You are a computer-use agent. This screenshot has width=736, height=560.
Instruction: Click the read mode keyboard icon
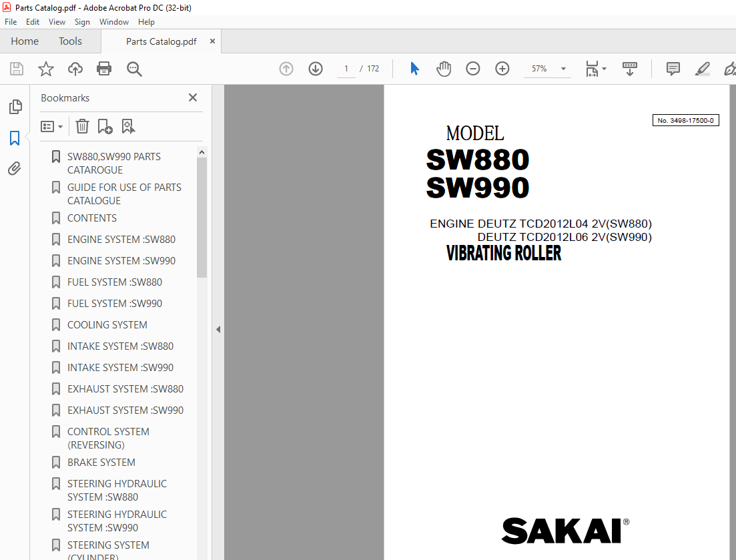click(x=629, y=69)
